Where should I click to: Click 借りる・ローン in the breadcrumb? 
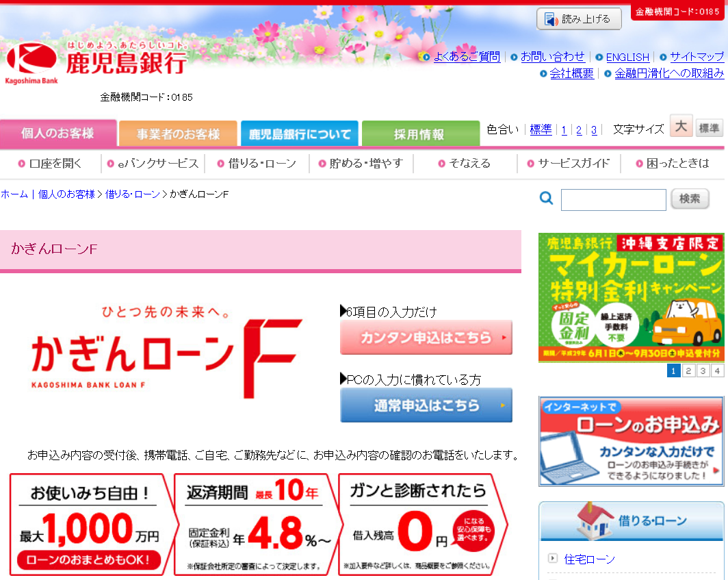pos(133,194)
